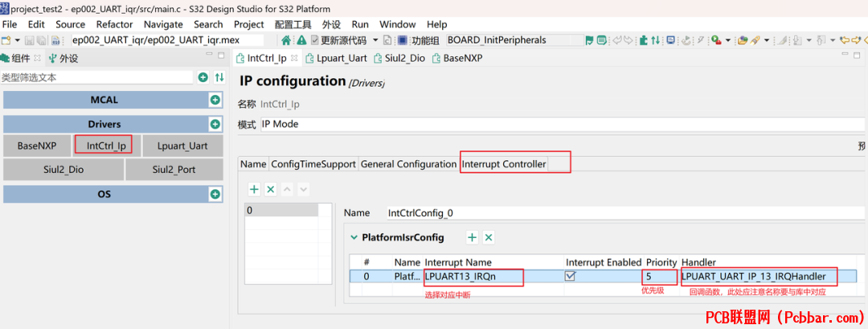Image resolution: width=868 pixels, height=329 pixels.
Task: Select the Siul2_Port driver component button
Action: pyautogui.click(x=174, y=170)
